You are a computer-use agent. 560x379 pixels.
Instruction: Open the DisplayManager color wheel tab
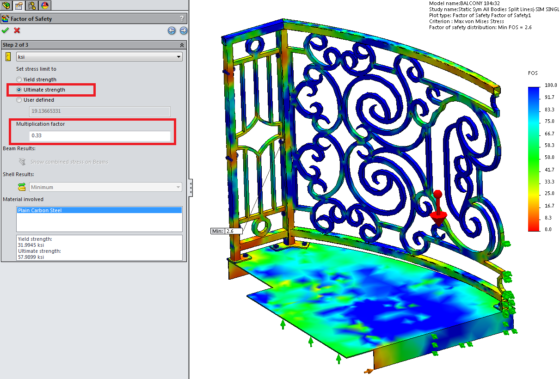pyautogui.click(x=45, y=5)
